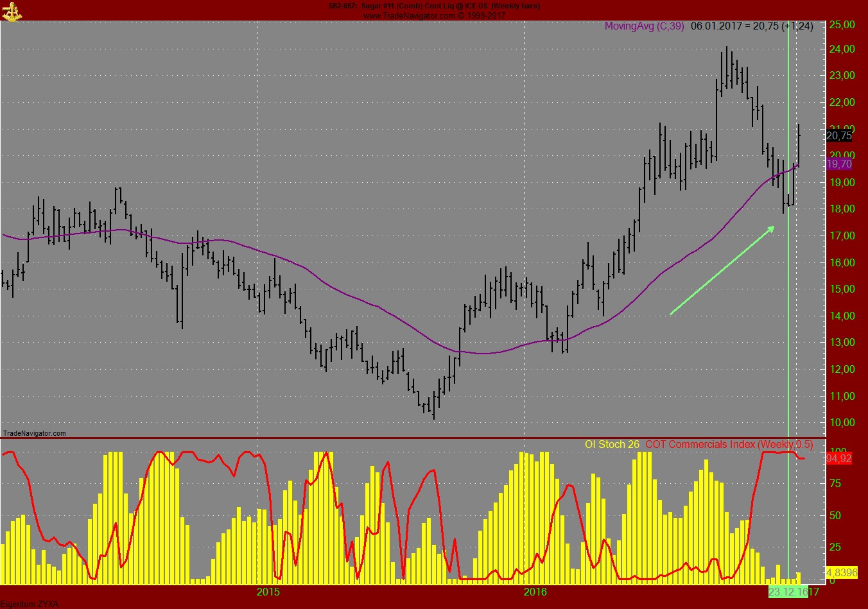Open the www.TradeNavigator.com copyright link
Screen dimensions: 868x609
(x=433, y=14)
